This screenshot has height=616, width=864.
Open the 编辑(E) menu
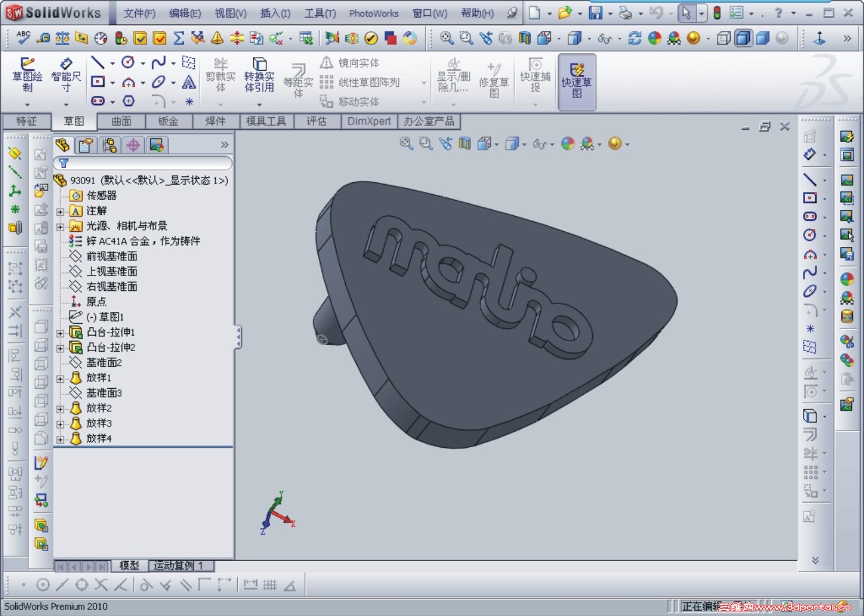click(x=185, y=13)
